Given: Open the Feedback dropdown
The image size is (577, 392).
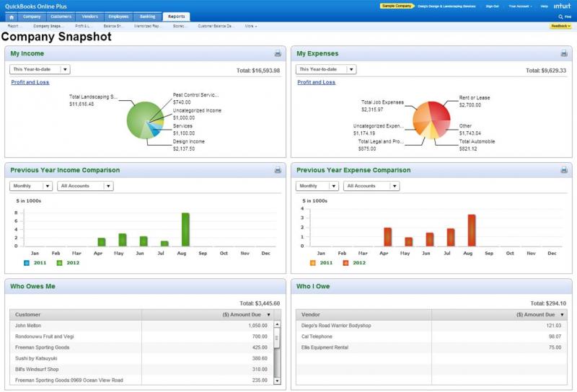Looking at the screenshot, I should coord(560,26).
